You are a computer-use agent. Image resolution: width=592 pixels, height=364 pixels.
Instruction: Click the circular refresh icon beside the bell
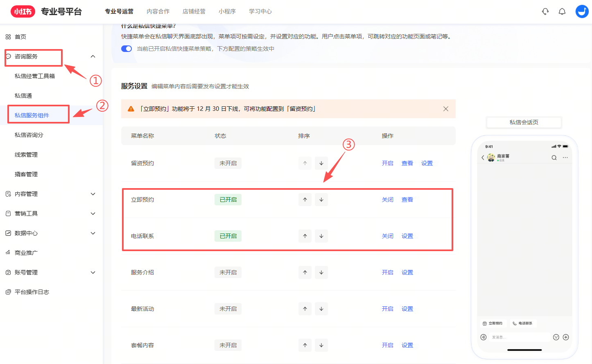(545, 11)
